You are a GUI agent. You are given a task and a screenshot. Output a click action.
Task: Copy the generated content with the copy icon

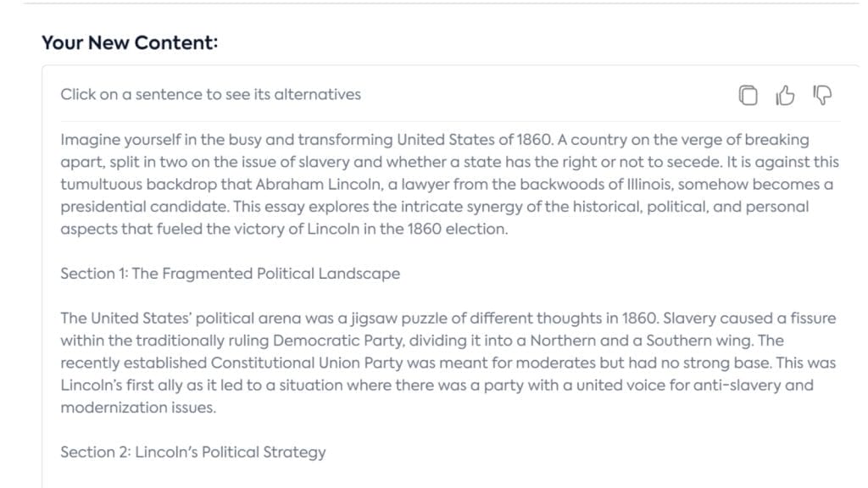[748, 95]
